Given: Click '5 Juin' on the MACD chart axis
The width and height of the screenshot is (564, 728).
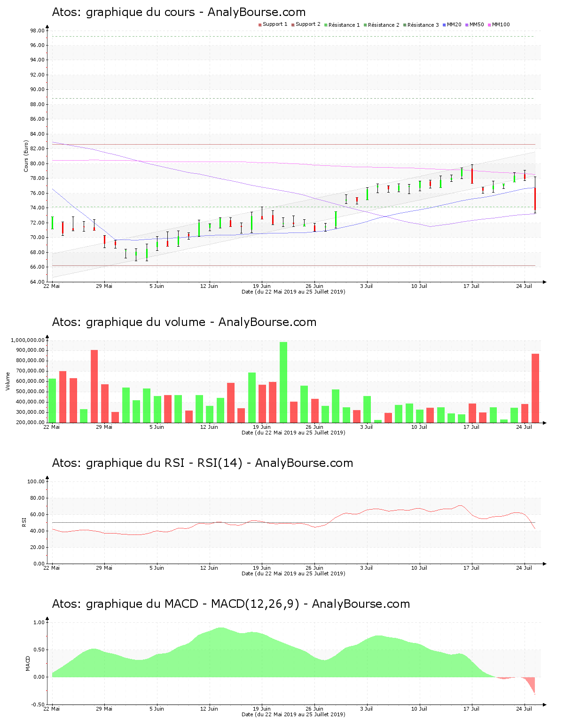Looking at the screenshot, I should (157, 708).
